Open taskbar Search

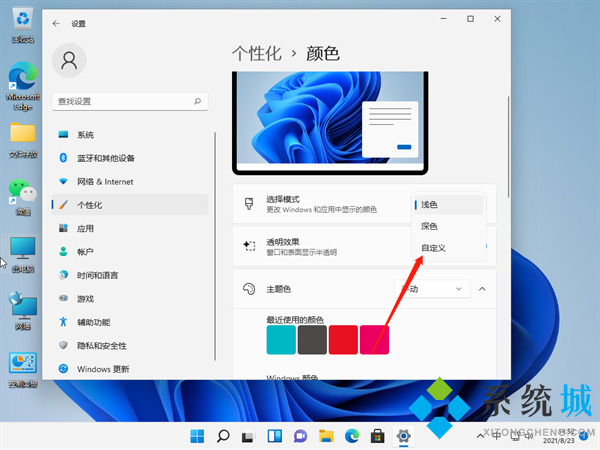pyautogui.click(x=223, y=436)
